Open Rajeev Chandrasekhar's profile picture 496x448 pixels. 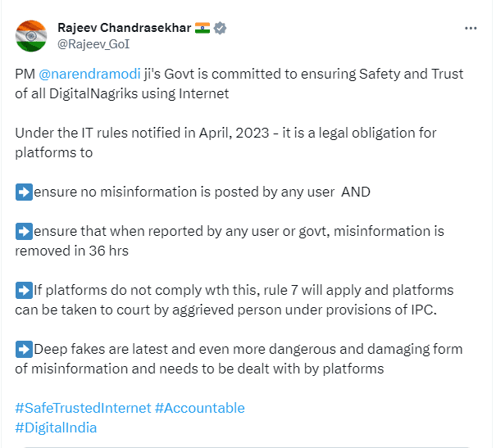pos(31,35)
